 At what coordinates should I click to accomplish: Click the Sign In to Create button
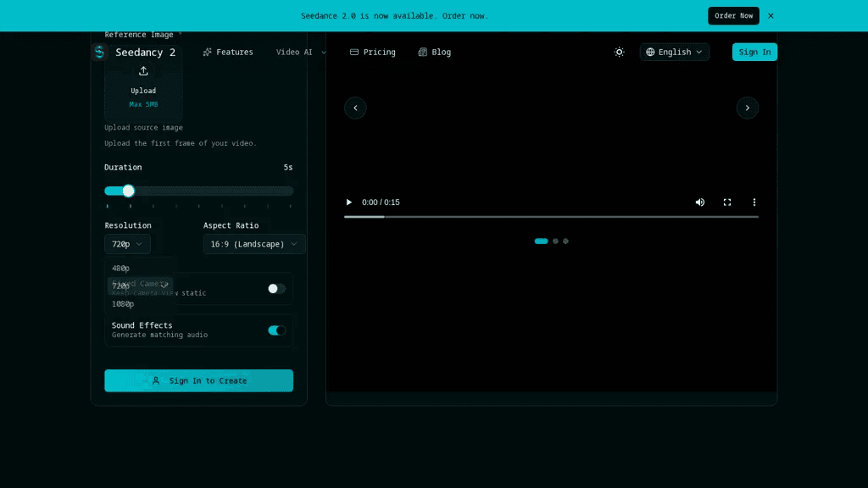click(198, 380)
